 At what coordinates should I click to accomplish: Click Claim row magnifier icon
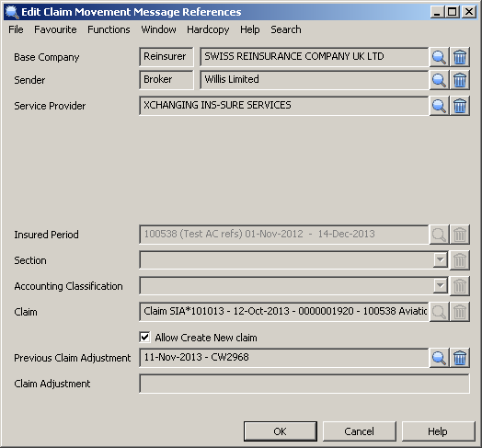[x=439, y=312]
